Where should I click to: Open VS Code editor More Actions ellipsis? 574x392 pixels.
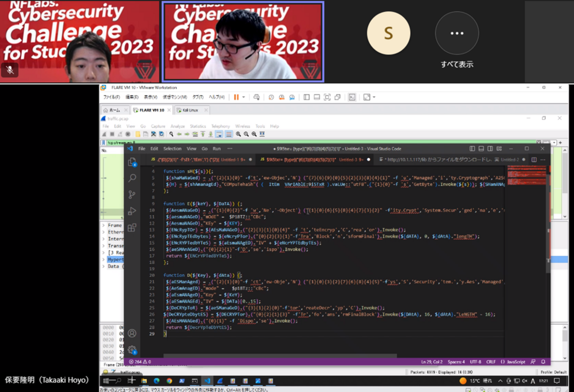coord(543,160)
